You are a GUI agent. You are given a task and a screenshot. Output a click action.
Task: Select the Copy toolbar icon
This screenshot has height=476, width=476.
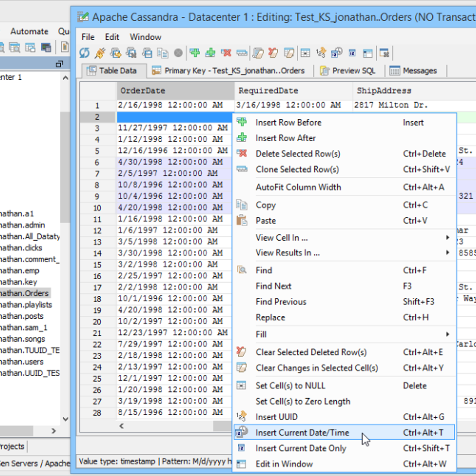click(x=162, y=53)
